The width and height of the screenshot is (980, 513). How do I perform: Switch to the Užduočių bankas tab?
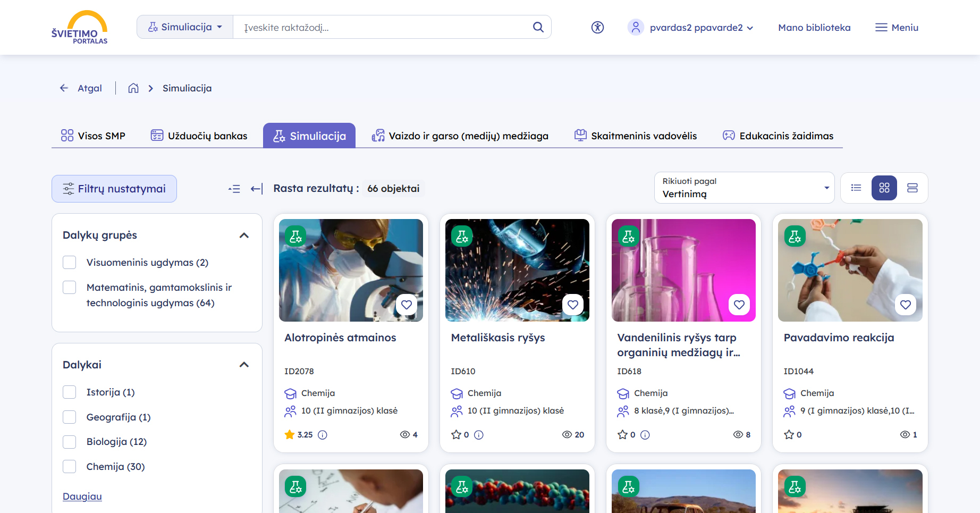point(199,136)
